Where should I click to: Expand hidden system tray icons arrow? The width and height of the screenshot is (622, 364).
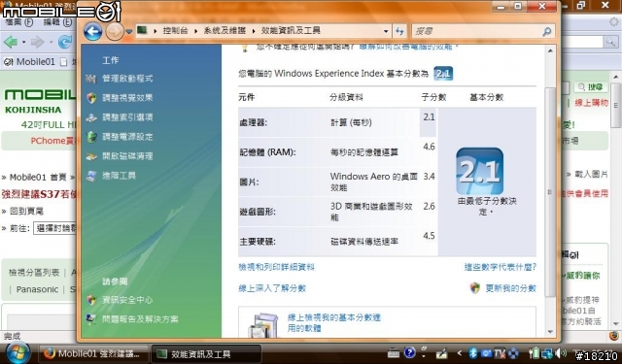point(460,353)
